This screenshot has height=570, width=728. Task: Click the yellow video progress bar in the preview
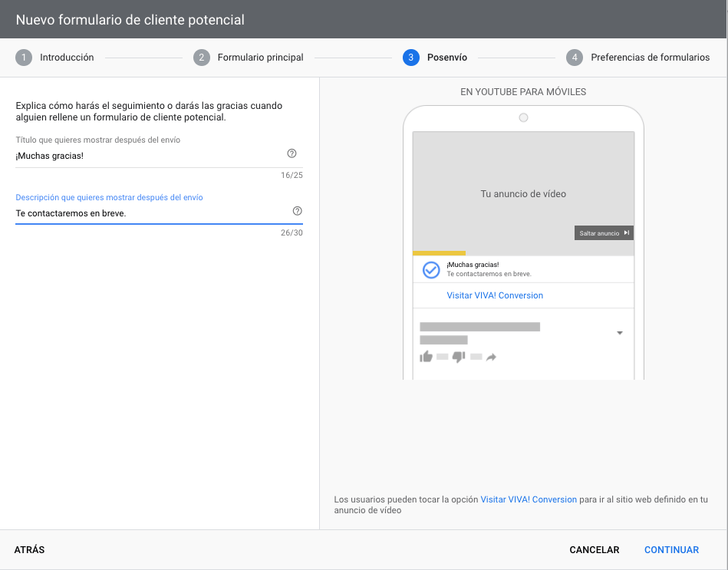[440, 253]
